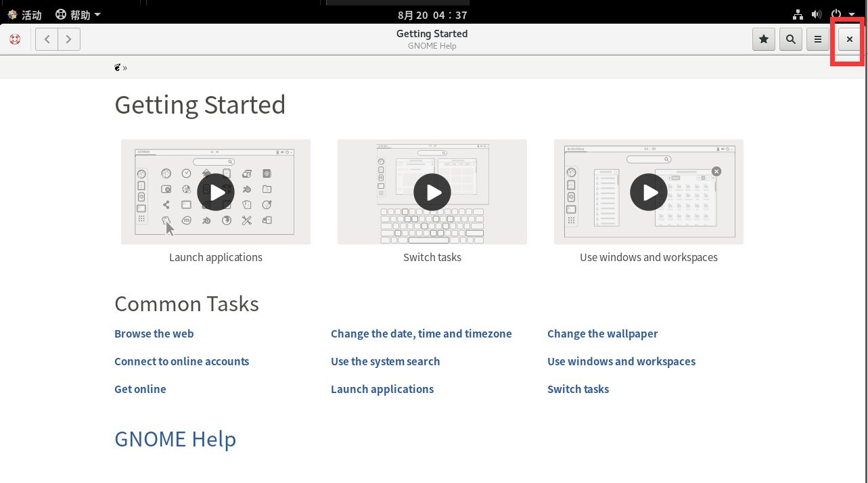Screen dimensions: 868x483
Task: Click the Common Tasks section heading
Action: click(x=187, y=304)
